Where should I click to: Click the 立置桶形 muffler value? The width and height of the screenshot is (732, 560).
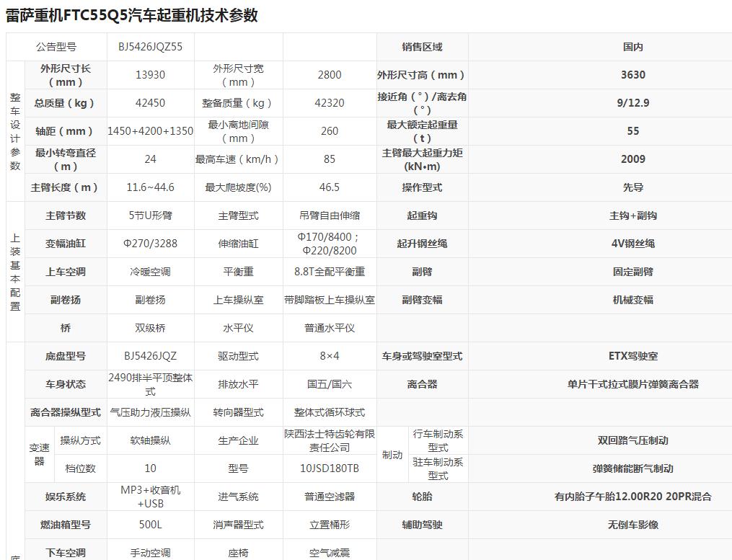click(x=330, y=525)
